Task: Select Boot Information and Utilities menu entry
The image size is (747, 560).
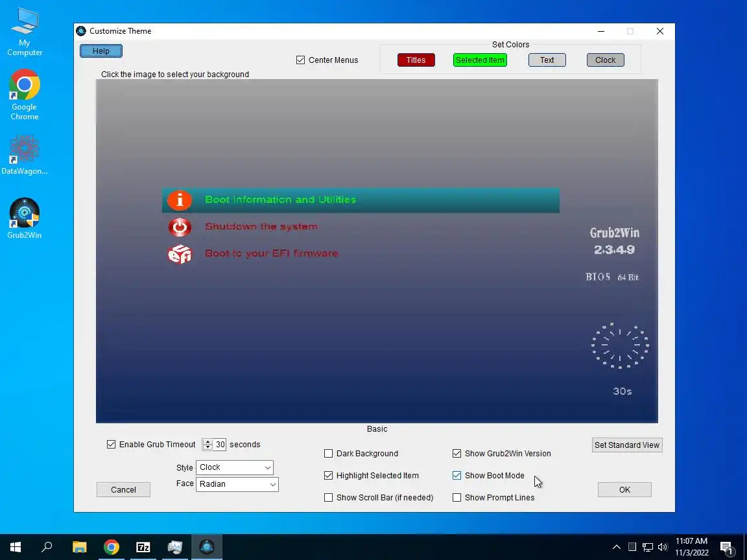Action: pyautogui.click(x=361, y=200)
